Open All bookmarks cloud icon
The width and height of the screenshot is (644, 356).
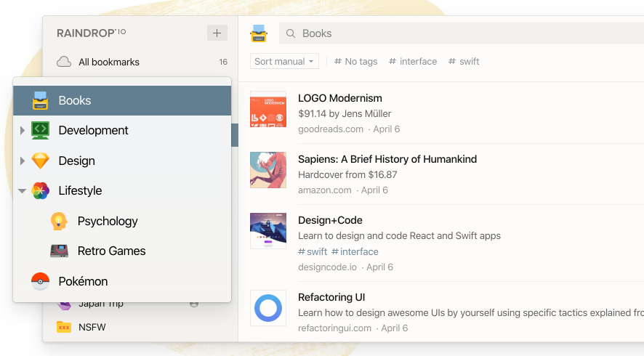click(64, 62)
